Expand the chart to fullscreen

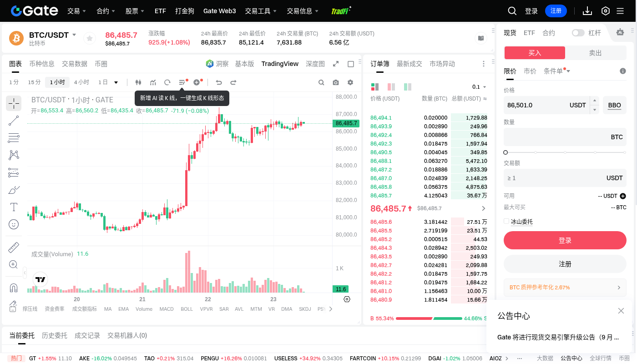point(336,64)
